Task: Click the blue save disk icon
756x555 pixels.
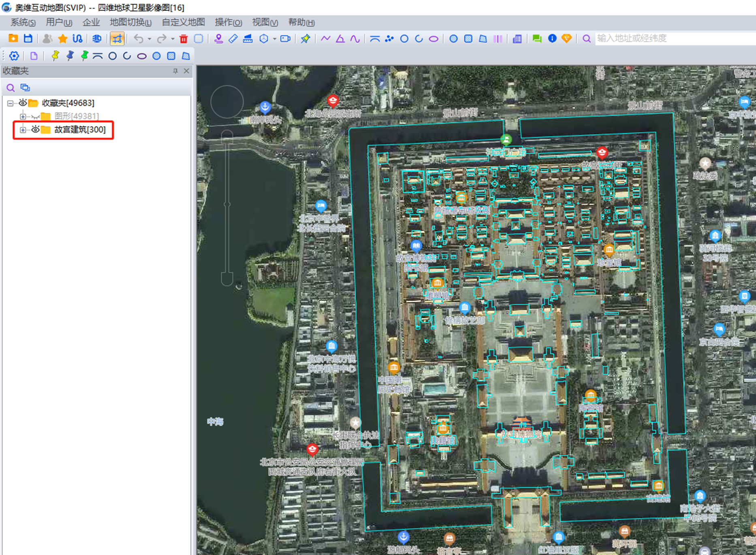Action: point(28,39)
